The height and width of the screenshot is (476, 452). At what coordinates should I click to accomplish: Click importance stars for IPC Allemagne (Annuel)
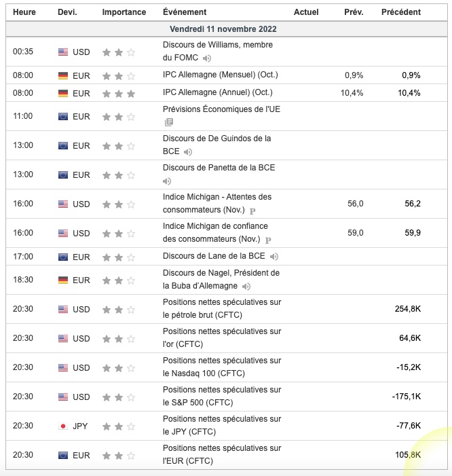[118, 93]
